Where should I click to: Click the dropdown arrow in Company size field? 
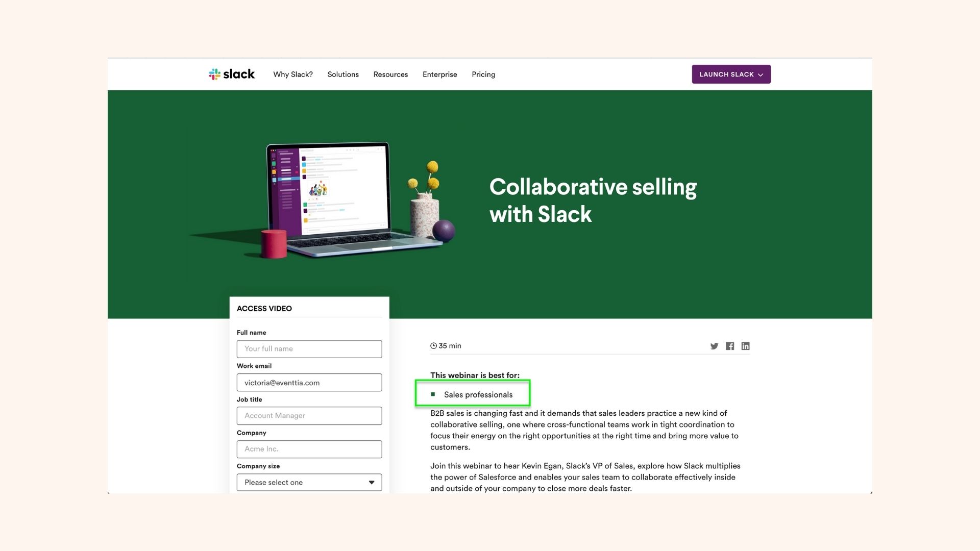[370, 482]
